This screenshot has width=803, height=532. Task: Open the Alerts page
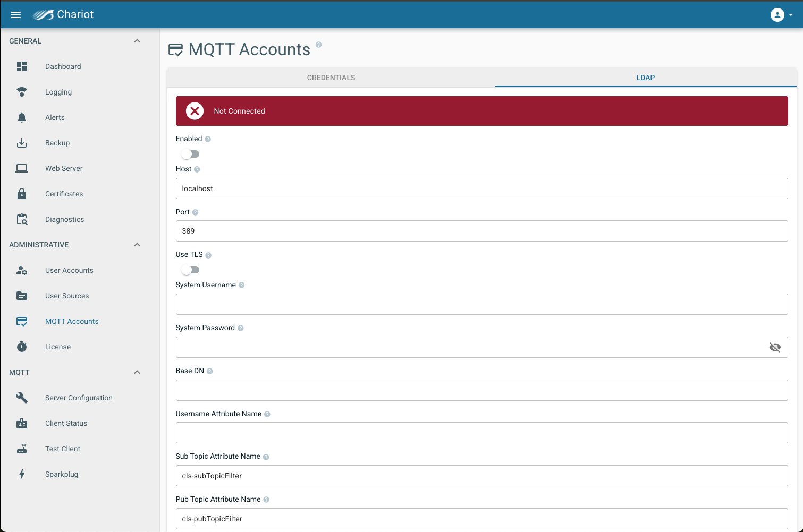(x=55, y=117)
